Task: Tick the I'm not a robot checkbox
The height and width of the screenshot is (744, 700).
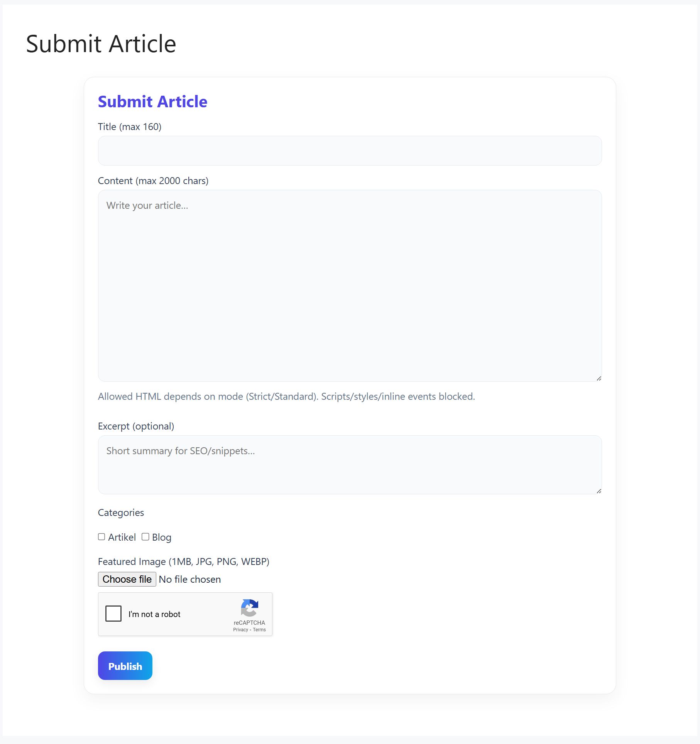Action: (113, 614)
